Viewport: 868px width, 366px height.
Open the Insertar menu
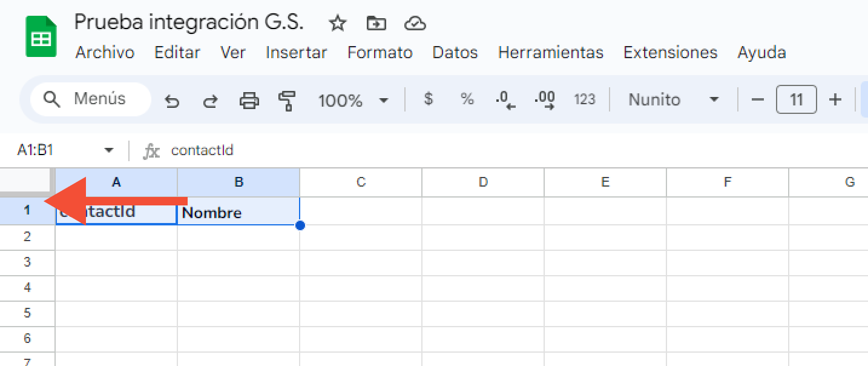coord(296,53)
